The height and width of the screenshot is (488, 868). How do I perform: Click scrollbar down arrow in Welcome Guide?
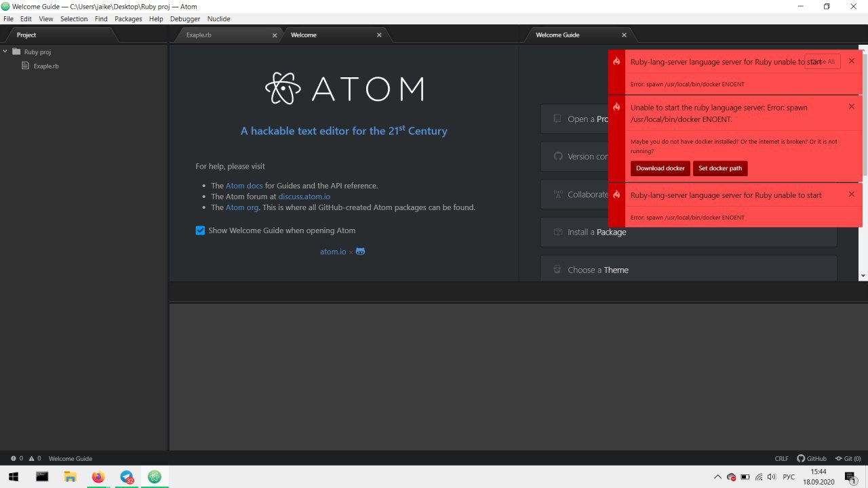pyautogui.click(x=863, y=276)
